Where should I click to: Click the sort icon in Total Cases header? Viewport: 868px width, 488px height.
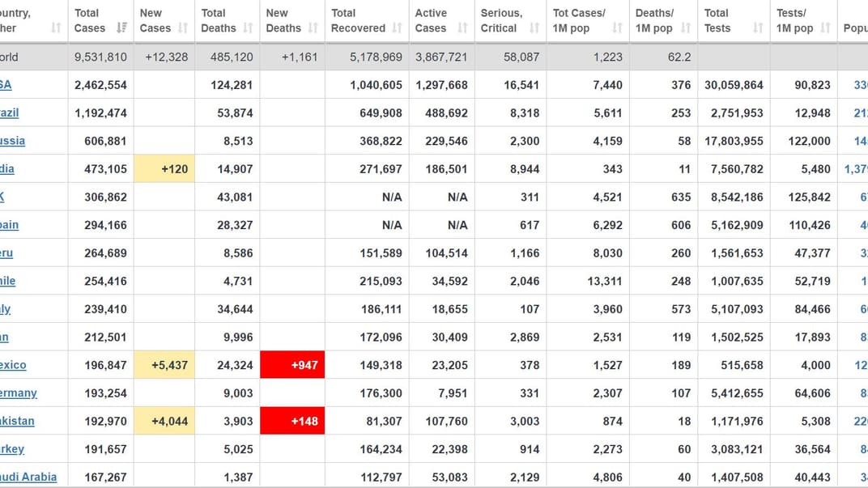pyautogui.click(x=121, y=28)
